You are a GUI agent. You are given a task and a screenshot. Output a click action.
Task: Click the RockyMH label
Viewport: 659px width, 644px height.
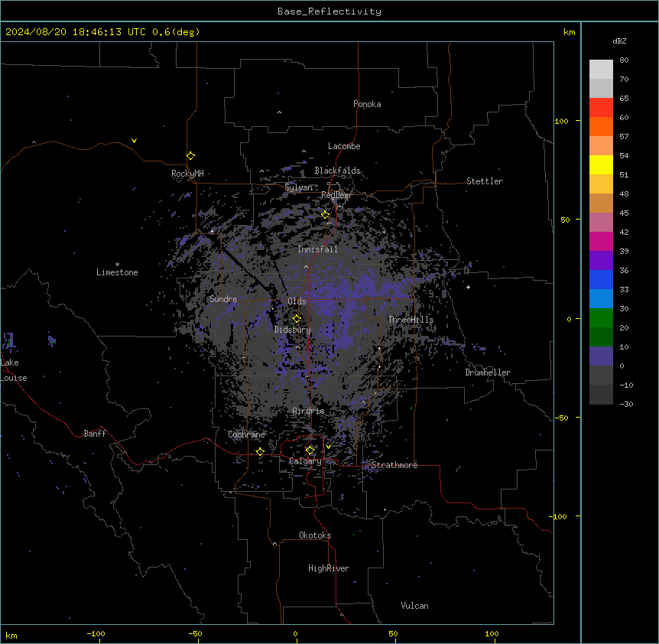tap(187, 174)
